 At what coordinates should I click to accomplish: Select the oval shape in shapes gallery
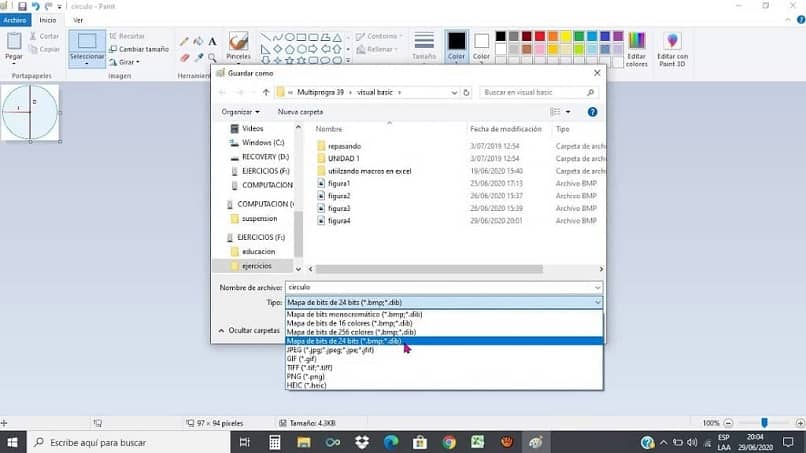[x=290, y=38]
